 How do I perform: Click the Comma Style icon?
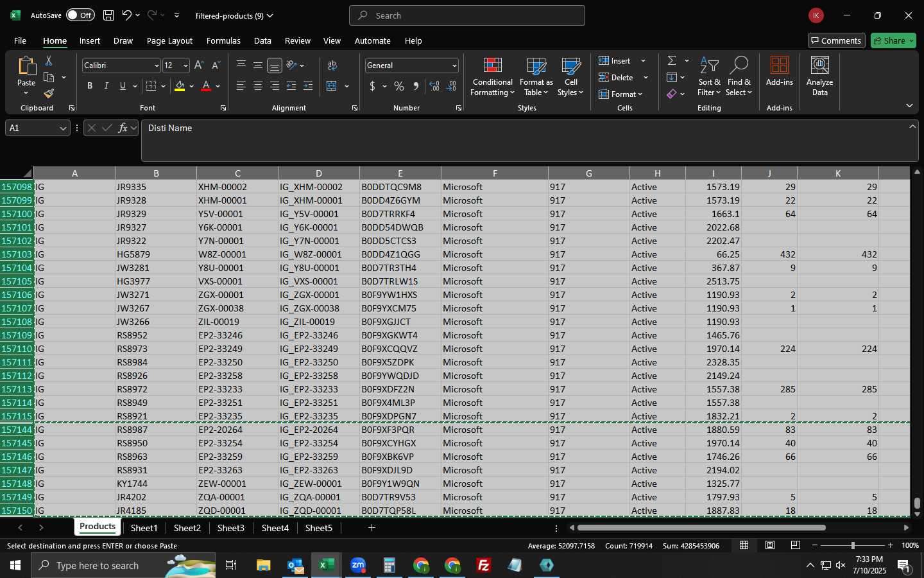(416, 86)
